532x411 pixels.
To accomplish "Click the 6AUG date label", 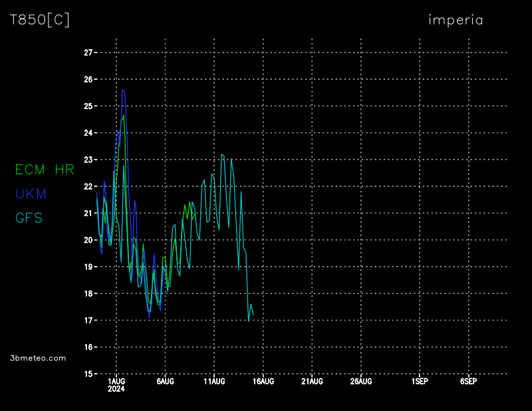I will click(165, 382).
